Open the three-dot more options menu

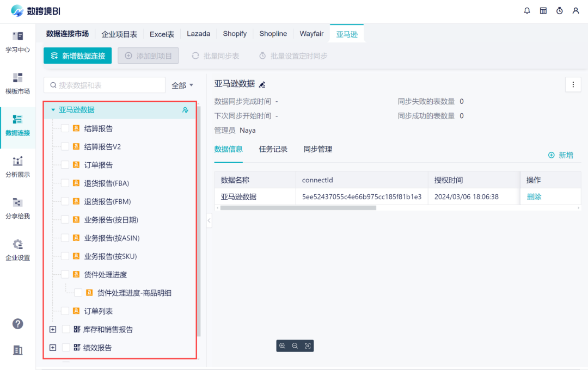click(573, 85)
